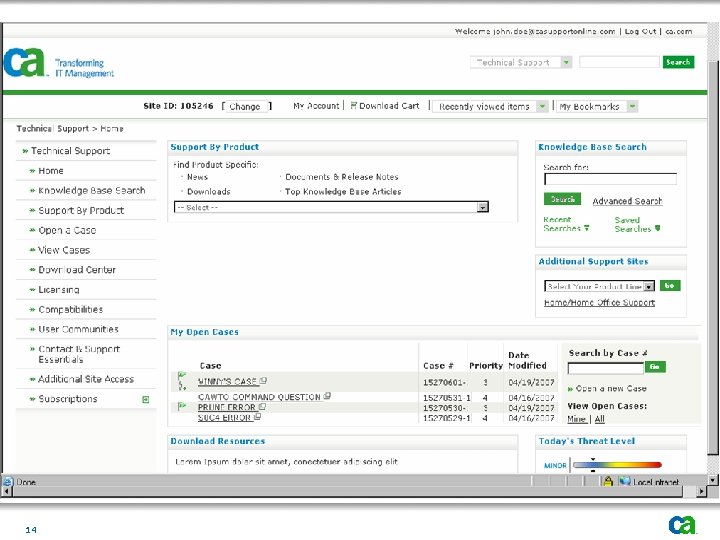Click the green flag on MINNY'S CASE row

pyautogui.click(x=182, y=377)
